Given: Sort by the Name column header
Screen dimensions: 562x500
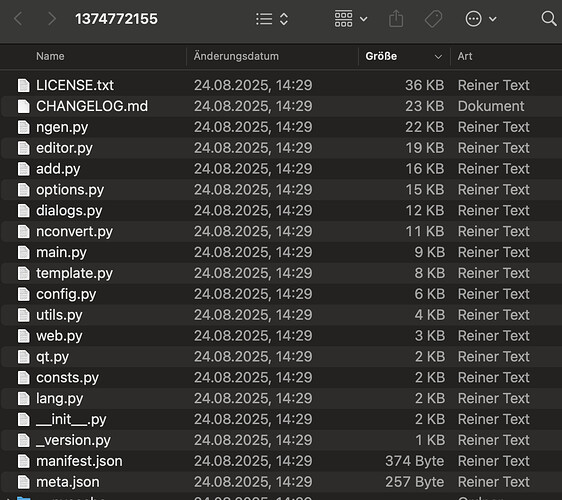Looking at the screenshot, I should [x=50, y=56].
